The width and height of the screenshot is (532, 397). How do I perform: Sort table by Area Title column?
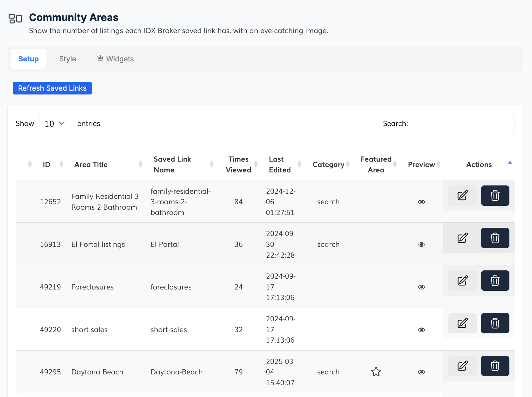[x=91, y=164]
